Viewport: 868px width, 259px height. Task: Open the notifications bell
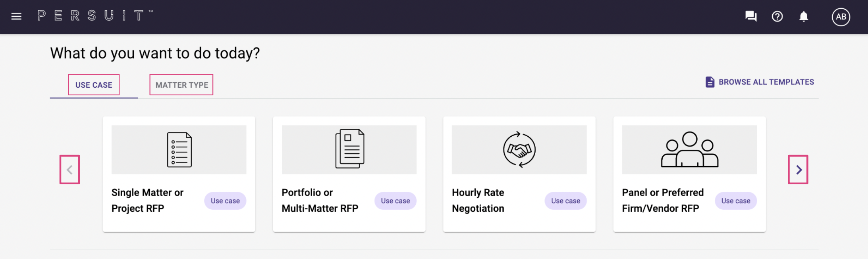pos(804,16)
